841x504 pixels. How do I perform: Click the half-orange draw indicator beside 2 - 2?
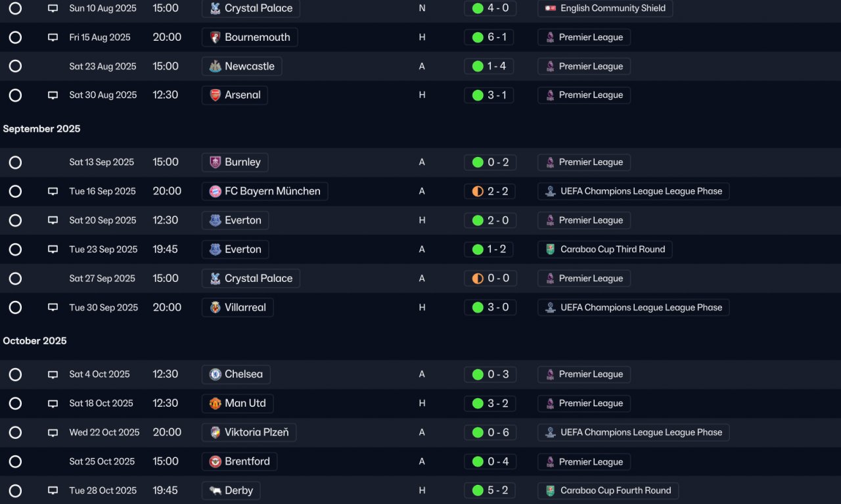pos(478,191)
